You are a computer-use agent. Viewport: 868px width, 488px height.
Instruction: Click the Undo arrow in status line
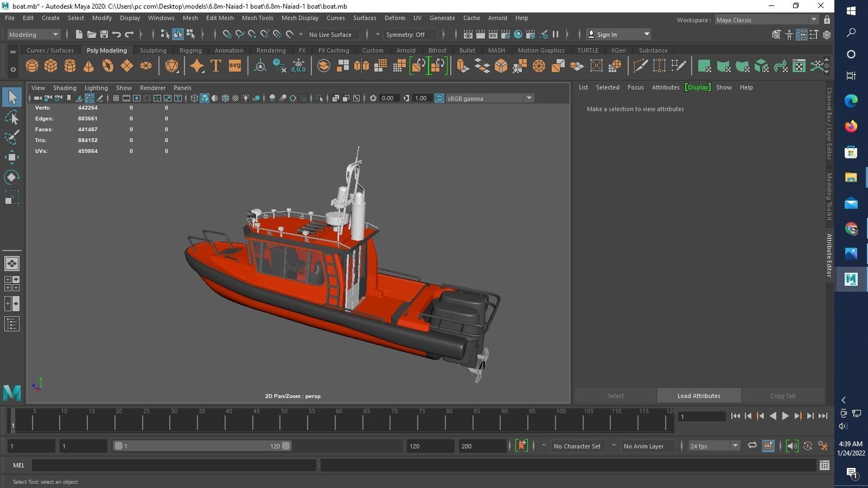(x=117, y=34)
